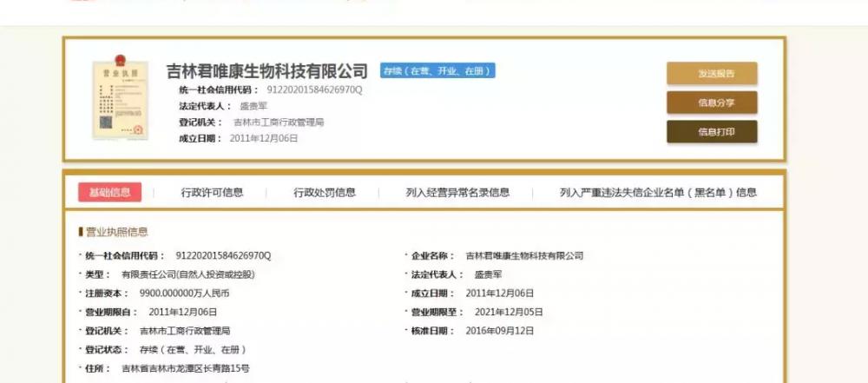868x383 pixels.
Task: Click 法定代表人 value 盛贵军 in details
Action: pos(488,274)
